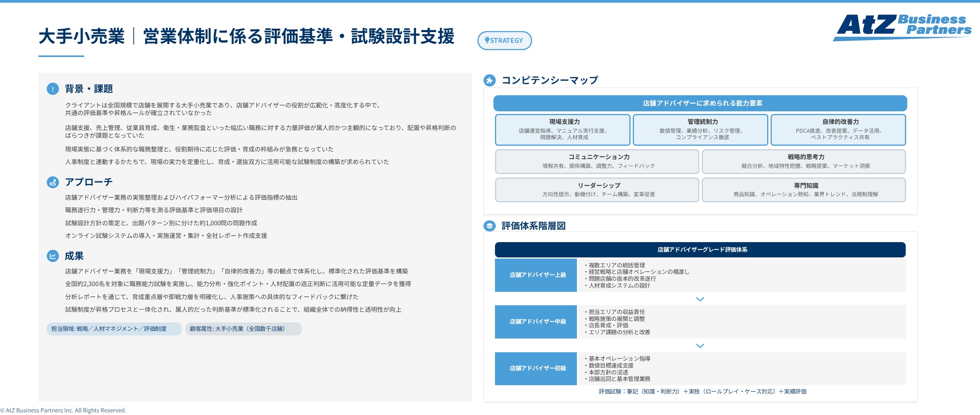Select the approach section icon near アプローチ
The image size is (980, 415).
click(52, 182)
